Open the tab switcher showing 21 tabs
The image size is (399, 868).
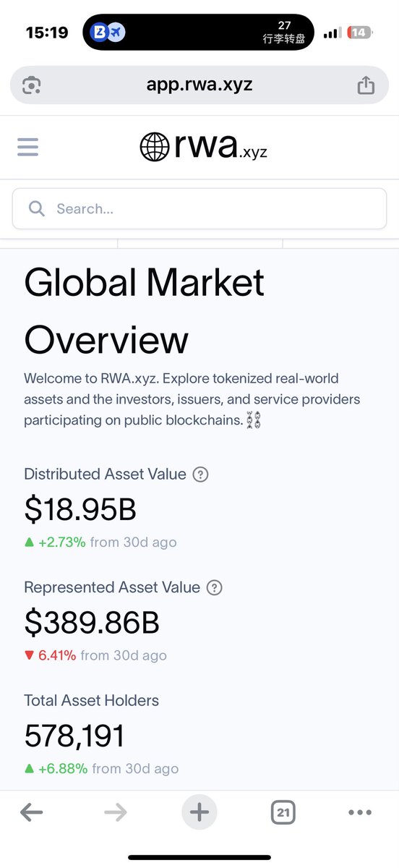pyautogui.click(x=283, y=812)
